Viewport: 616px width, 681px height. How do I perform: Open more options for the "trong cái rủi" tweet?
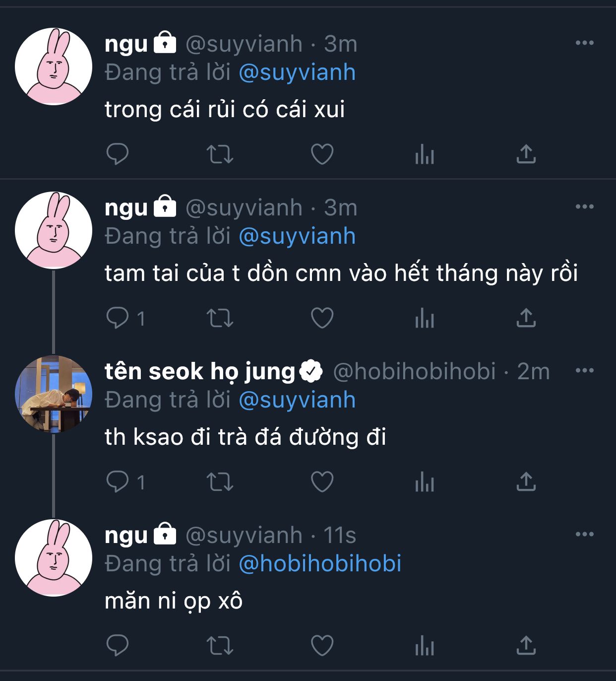pos(584,43)
